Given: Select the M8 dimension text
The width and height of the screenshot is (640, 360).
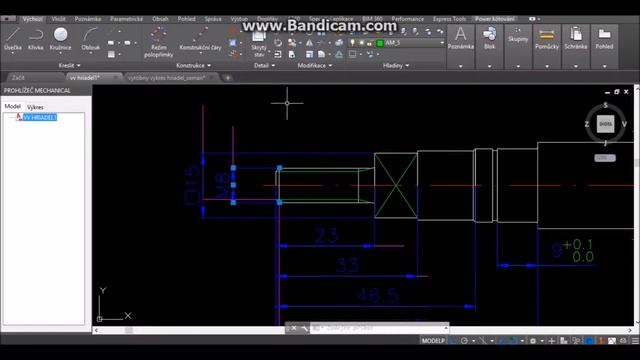Looking at the screenshot, I should pyautogui.click(x=222, y=186).
